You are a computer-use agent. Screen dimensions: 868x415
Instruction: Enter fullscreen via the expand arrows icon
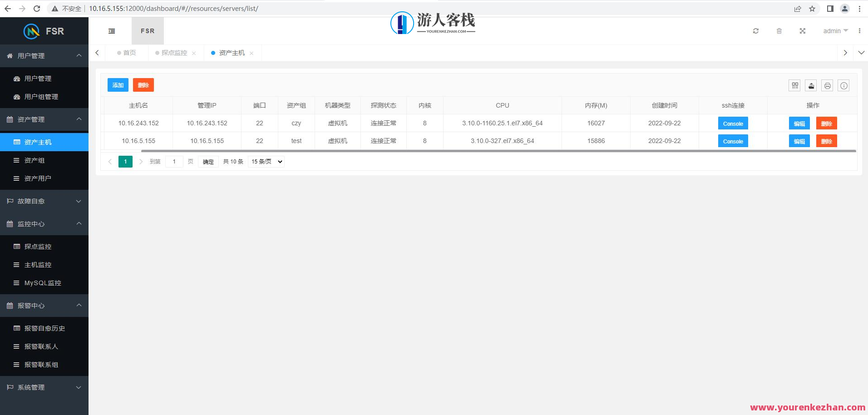pos(803,31)
